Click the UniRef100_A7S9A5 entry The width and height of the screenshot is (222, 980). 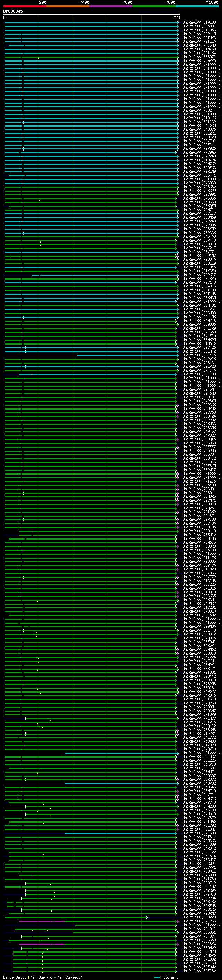click(x=199, y=153)
